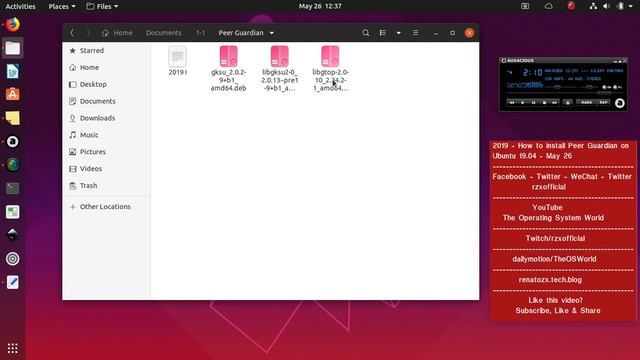Open the Places menu
This screenshot has height=360, width=640.
pos(62,6)
